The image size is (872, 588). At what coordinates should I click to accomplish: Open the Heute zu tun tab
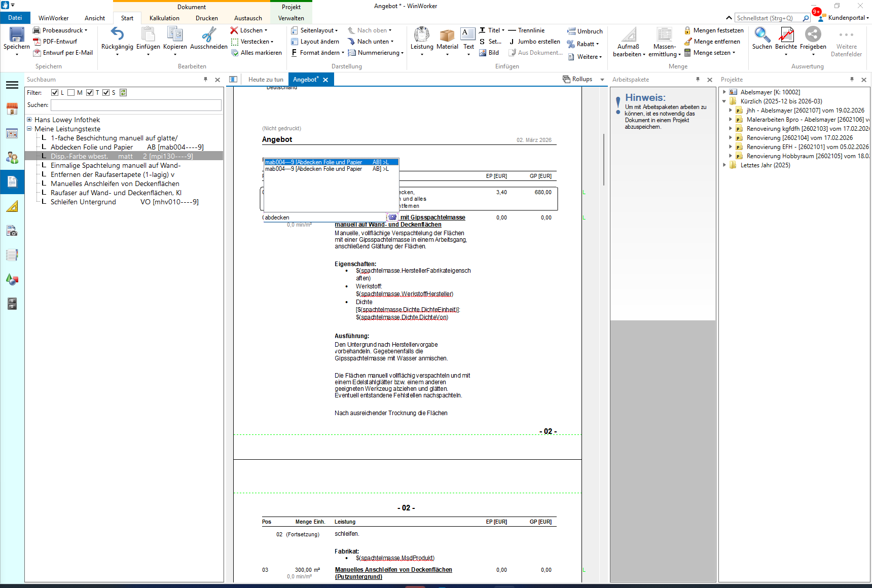click(x=266, y=80)
